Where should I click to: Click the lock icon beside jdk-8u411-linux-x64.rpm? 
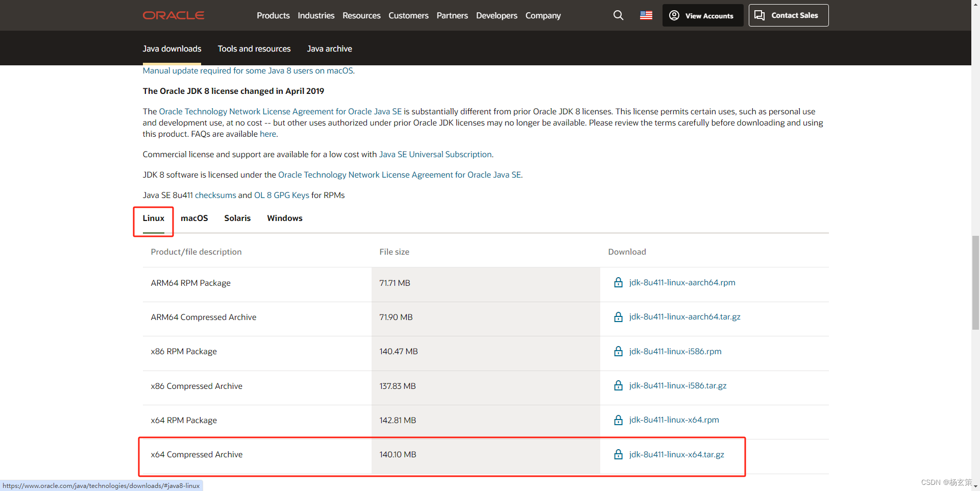point(618,420)
